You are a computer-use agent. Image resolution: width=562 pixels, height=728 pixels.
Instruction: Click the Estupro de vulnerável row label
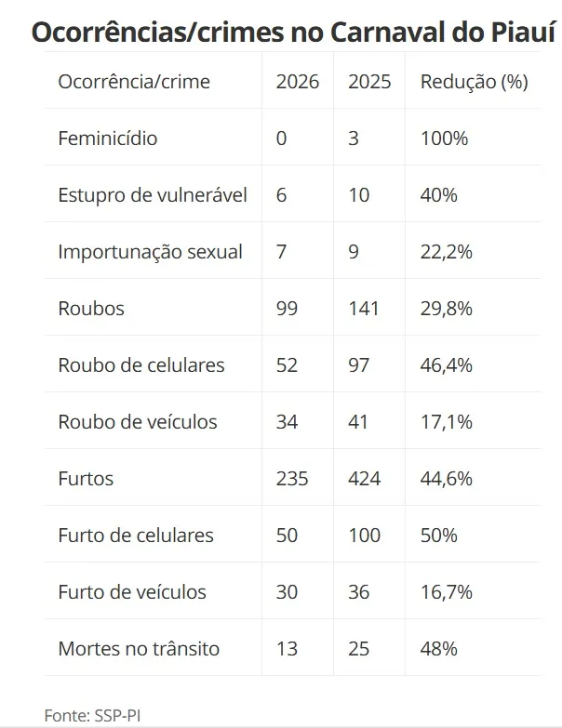[153, 195]
